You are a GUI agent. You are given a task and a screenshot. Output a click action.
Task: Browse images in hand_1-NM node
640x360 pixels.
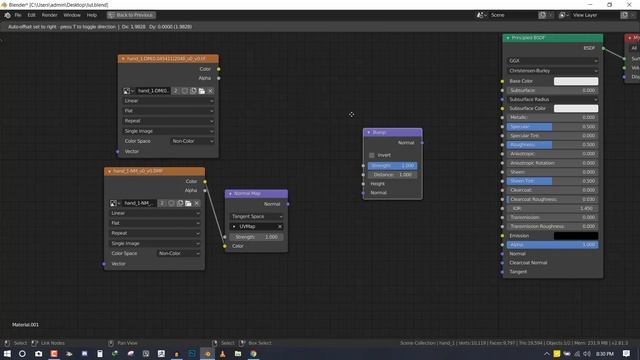(x=115, y=203)
